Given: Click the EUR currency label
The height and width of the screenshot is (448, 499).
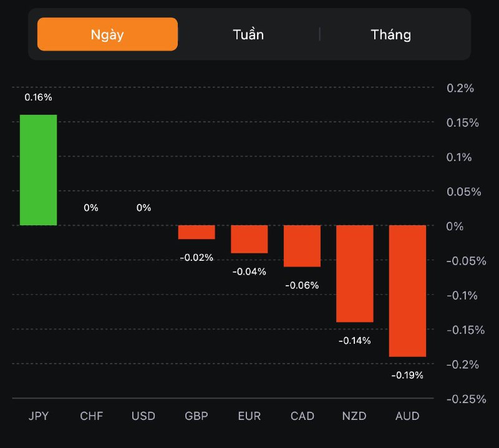Looking at the screenshot, I should click(249, 416).
